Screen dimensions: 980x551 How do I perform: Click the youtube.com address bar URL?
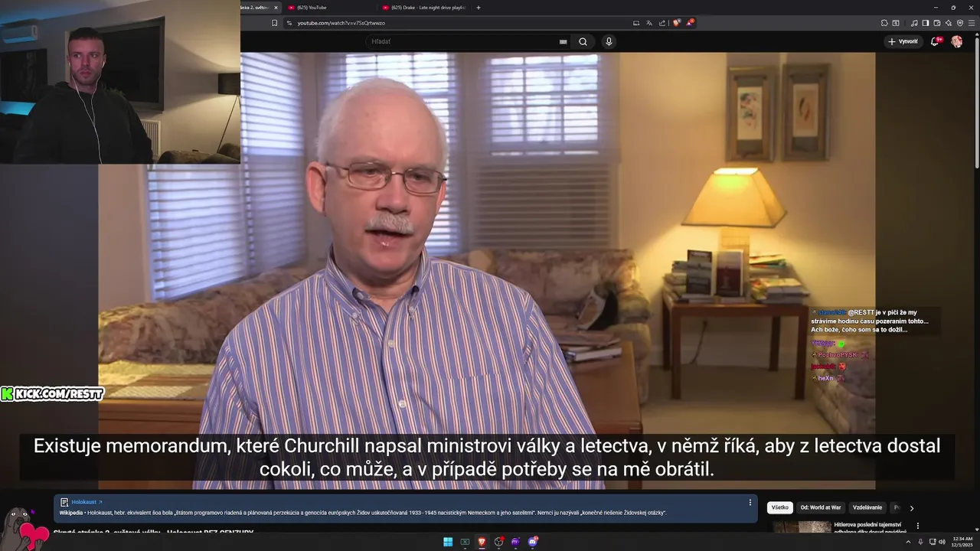(x=341, y=23)
